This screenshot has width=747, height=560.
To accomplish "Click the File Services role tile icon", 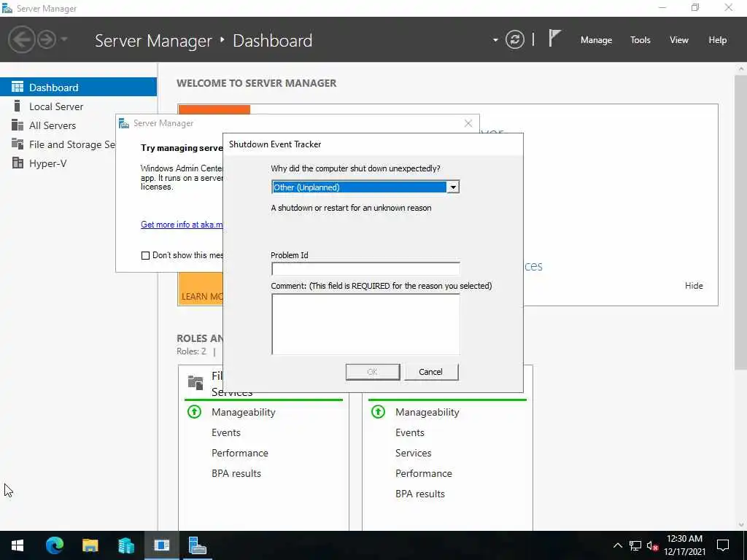I will [x=196, y=382].
